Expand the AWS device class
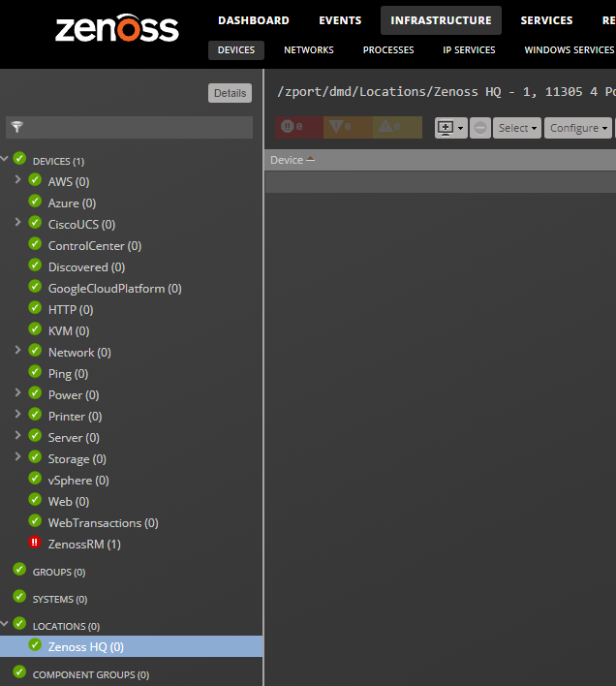This screenshot has width=616, height=686. point(17,179)
